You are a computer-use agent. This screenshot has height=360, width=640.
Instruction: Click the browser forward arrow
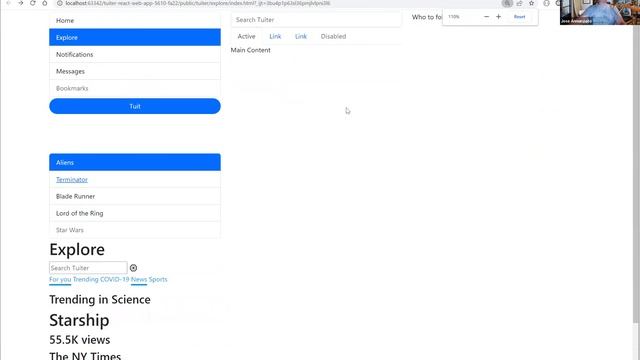[20, 3]
